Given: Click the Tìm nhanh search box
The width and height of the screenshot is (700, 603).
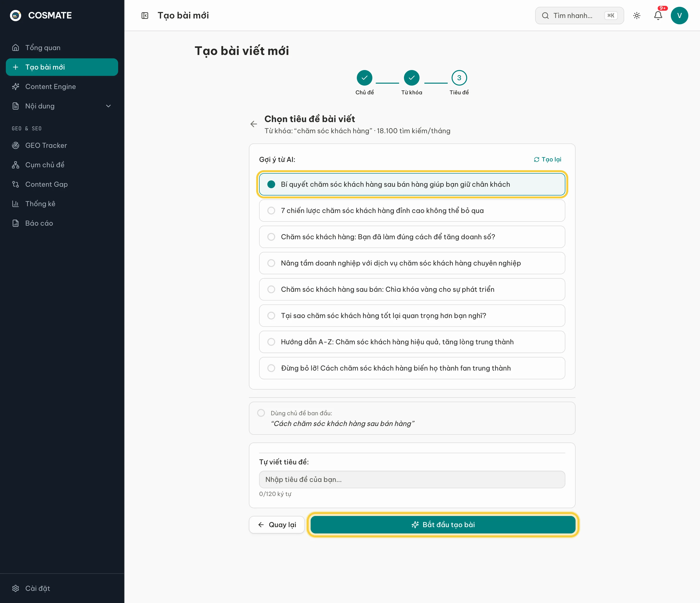Looking at the screenshot, I should 579,16.
